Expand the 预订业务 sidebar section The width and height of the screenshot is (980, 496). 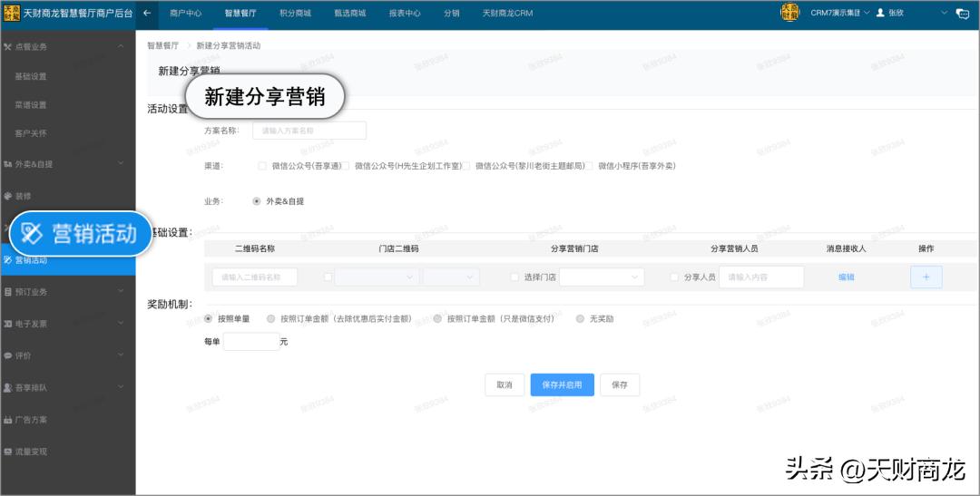(68, 292)
